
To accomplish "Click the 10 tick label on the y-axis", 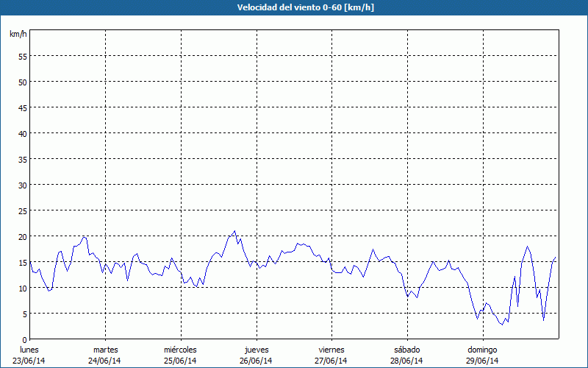I will pyautogui.click(x=22, y=288).
